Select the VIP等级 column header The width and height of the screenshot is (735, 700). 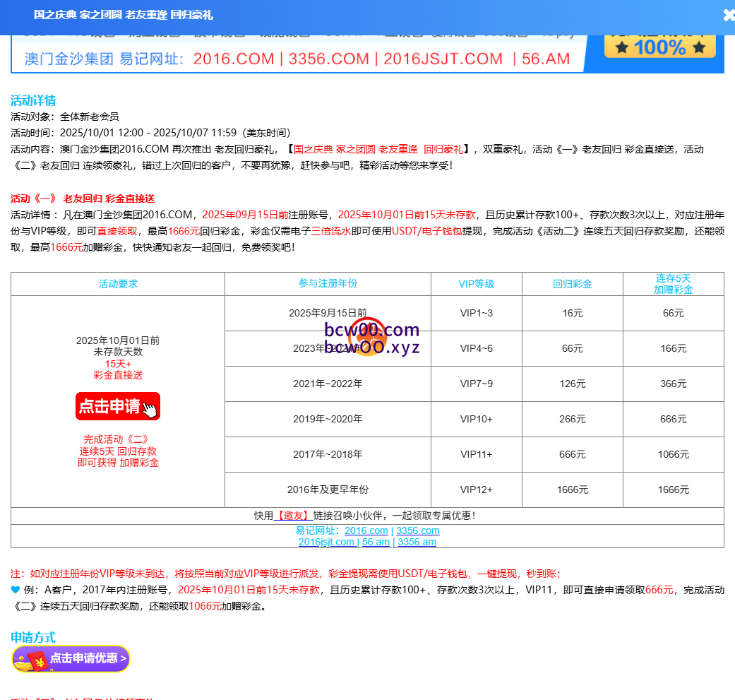click(477, 284)
